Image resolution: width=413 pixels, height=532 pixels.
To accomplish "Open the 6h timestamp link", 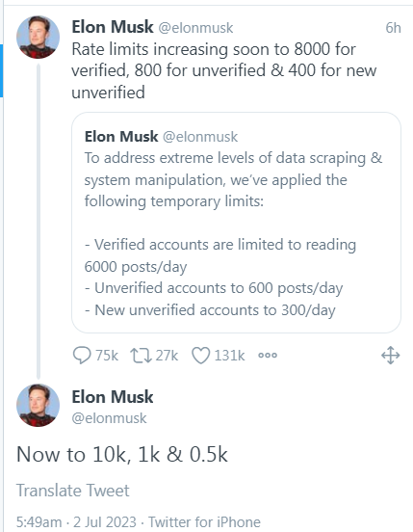I will pos(393,28).
